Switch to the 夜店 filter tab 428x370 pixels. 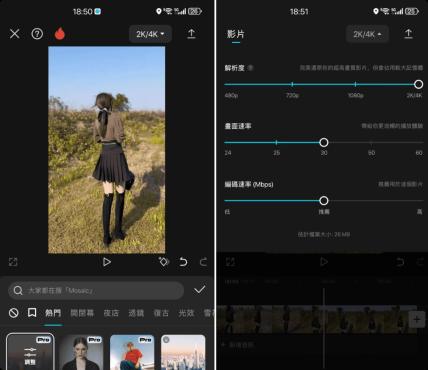[x=111, y=313]
